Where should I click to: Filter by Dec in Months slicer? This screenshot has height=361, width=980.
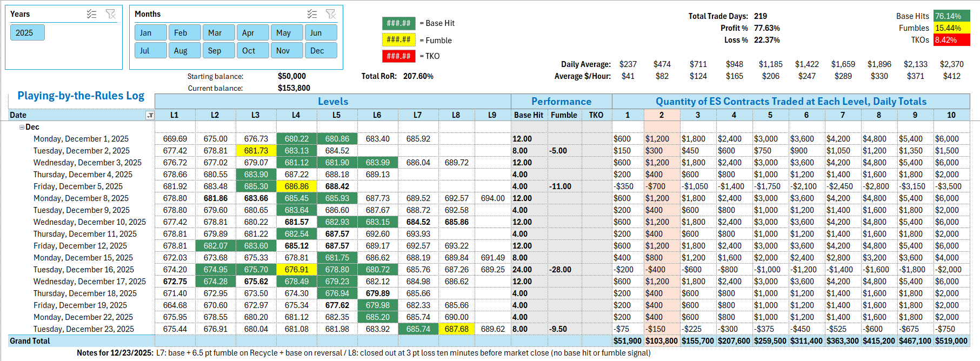(x=321, y=50)
